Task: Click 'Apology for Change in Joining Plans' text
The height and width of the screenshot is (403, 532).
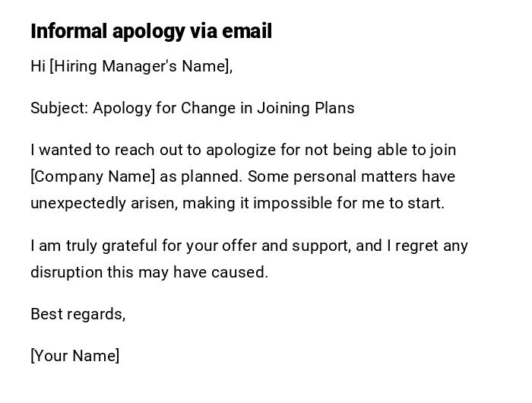Action: point(223,108)
